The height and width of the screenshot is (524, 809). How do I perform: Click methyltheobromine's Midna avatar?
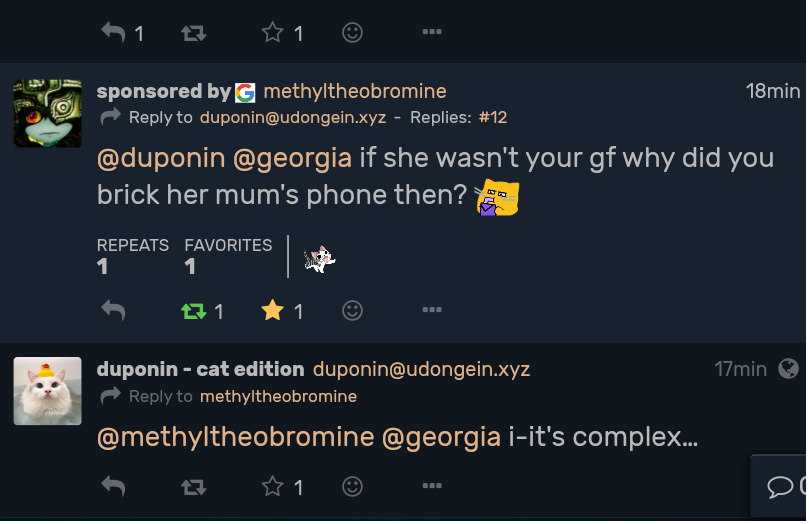point(47,113)
